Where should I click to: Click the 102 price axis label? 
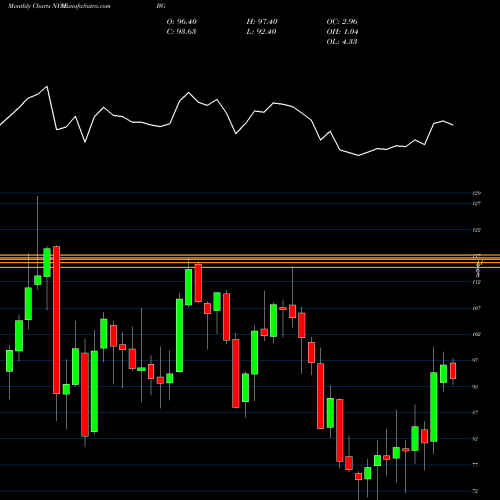[477, 334]
